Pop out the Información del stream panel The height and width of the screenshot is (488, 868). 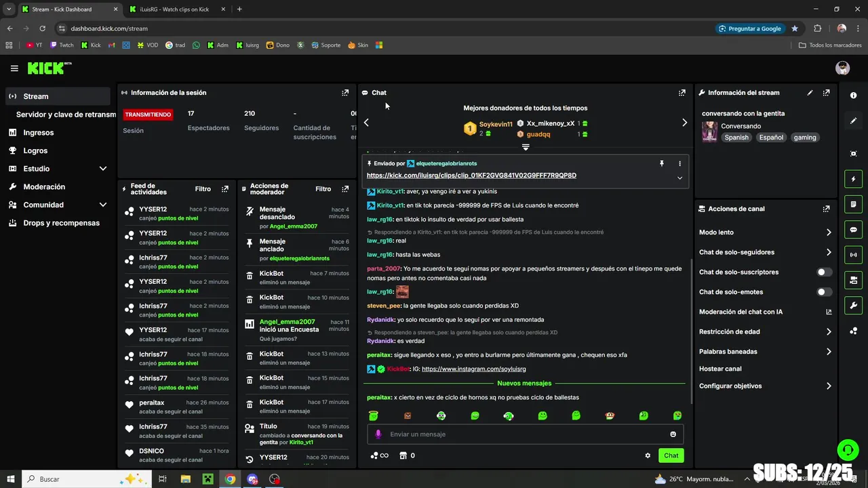tap(827, 93)
